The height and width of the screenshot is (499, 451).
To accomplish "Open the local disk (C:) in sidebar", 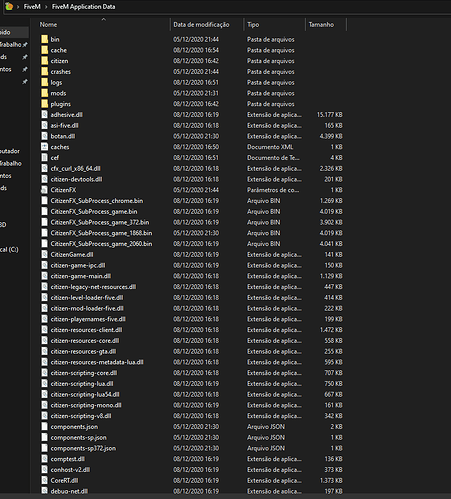I will (x=9, y=249).
